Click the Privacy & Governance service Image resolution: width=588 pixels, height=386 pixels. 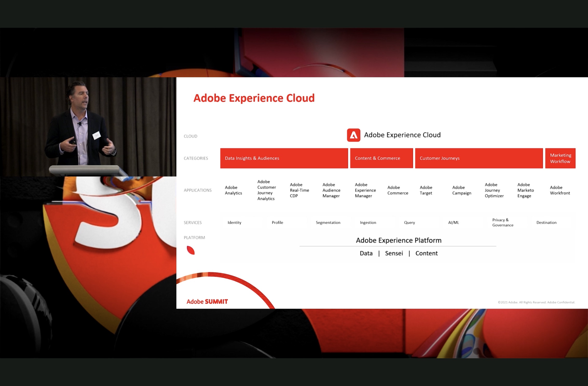503,223
